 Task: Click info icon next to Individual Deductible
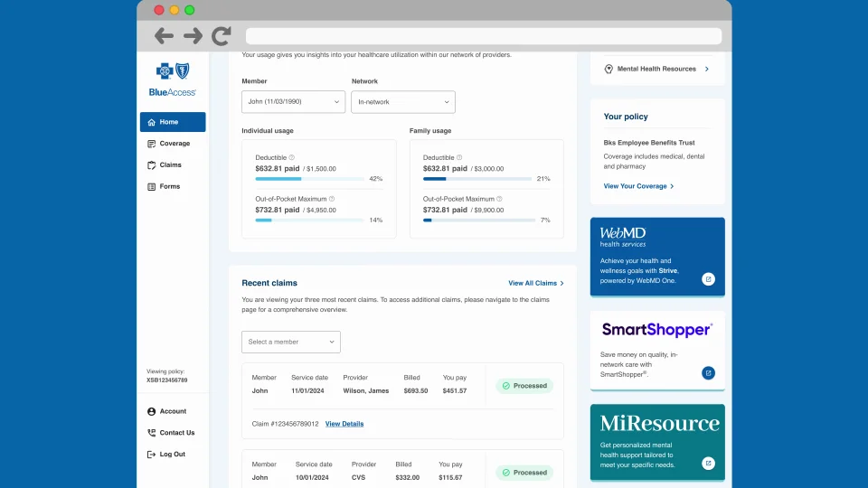click(292, 157)
